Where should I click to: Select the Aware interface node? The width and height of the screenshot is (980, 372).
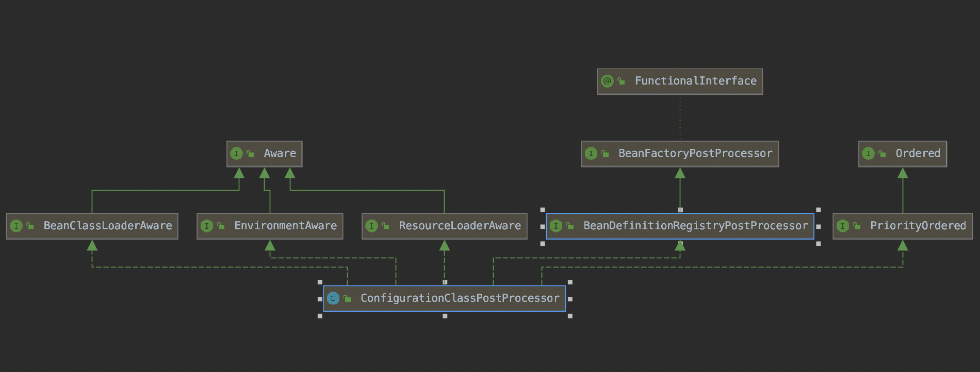[280, 154]
